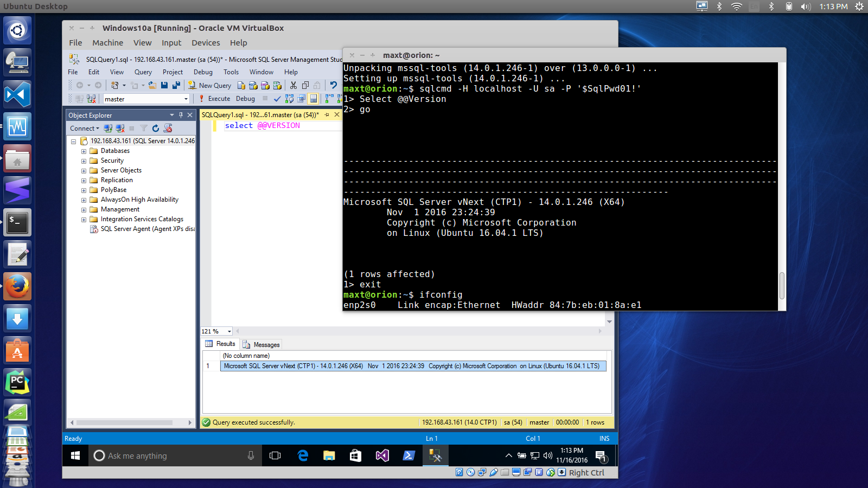The image size is (868, 488).
Task: Click the Parse checkmark icon
Action: 277,99
